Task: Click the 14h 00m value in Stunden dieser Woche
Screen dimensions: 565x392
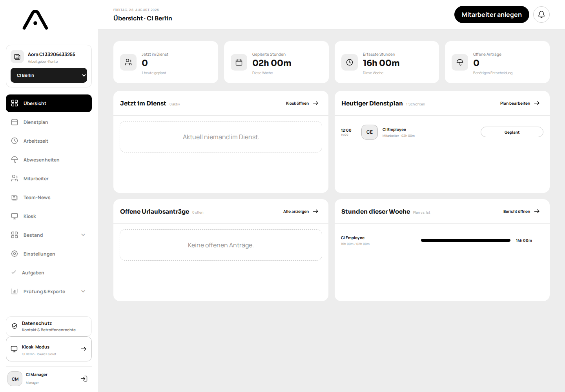Action: click(524, 240)
